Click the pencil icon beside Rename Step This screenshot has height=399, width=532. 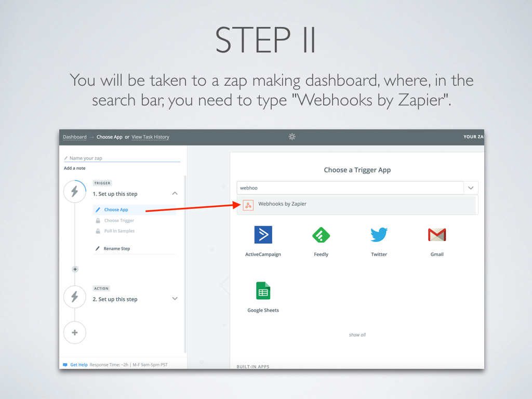[x=97, y=248]
